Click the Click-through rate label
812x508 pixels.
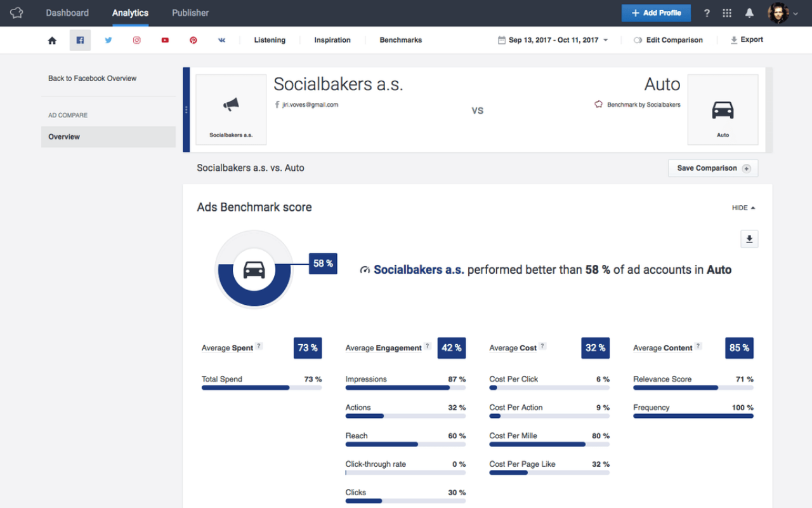point(376,464)
